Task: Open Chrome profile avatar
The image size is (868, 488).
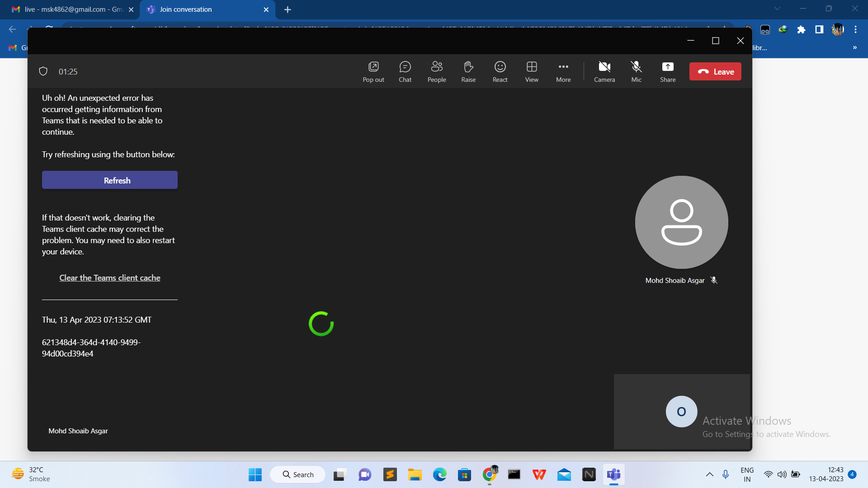Action: [838, 29]
